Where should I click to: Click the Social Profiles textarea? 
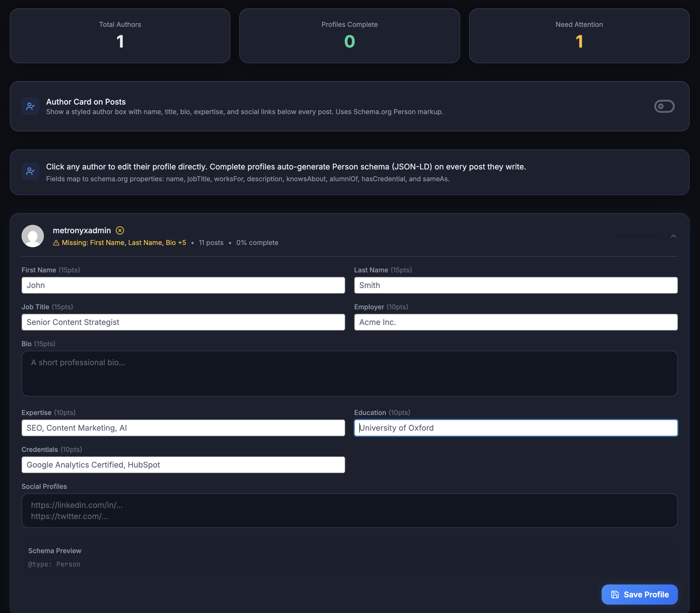coord(349,510)
